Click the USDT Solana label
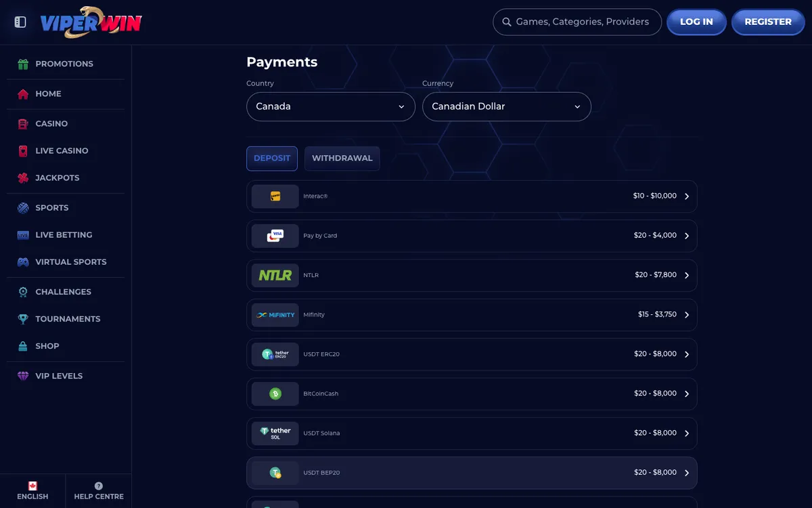 321,433
